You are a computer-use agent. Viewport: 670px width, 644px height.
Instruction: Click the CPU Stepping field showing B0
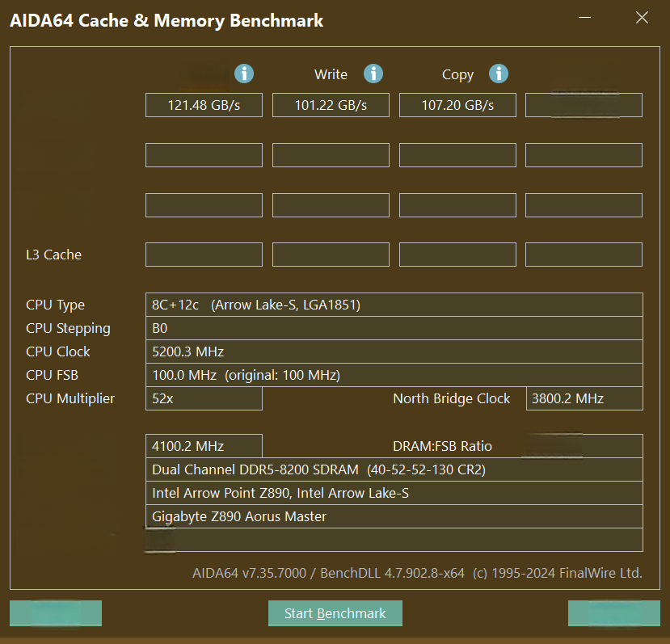pyautogui.click(x=394, y=328)
